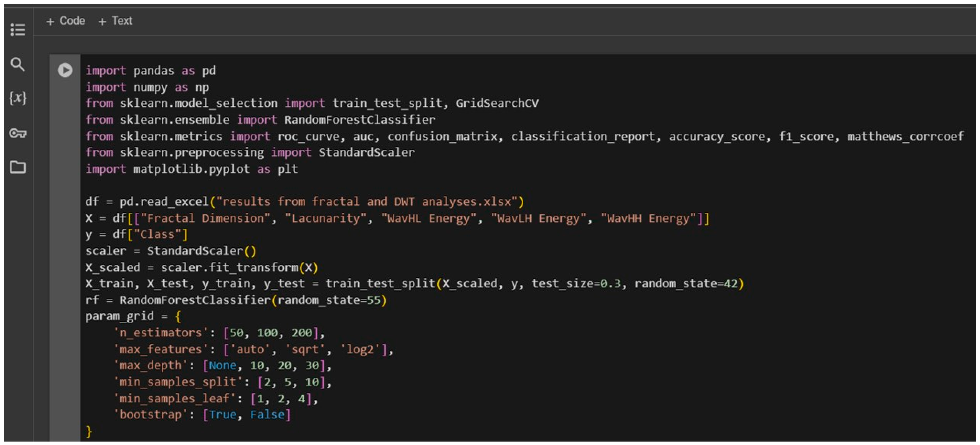
Task: Click the line 'import pandas as pd'
Action: (x=151, y=71)
